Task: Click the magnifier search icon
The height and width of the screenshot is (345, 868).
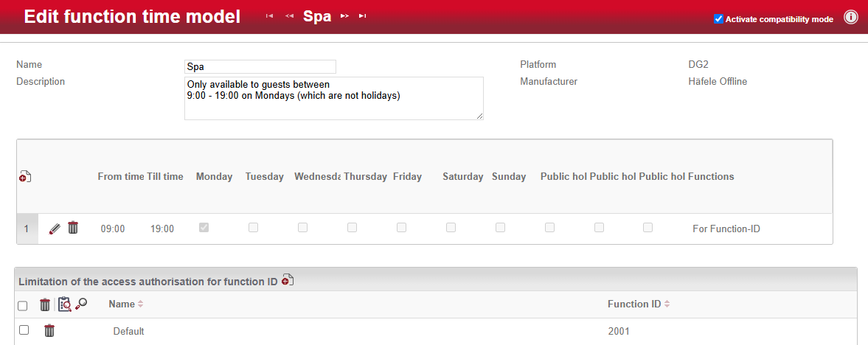Action: [81, 304]
